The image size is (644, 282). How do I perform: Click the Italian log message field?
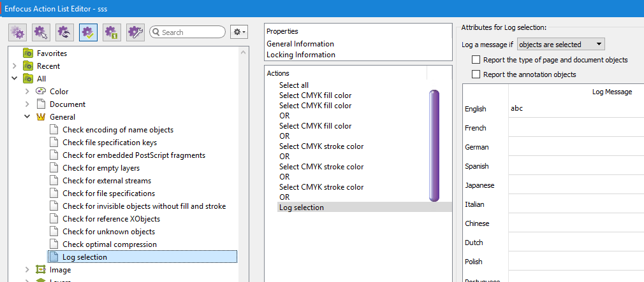click(x=576, y=204)
